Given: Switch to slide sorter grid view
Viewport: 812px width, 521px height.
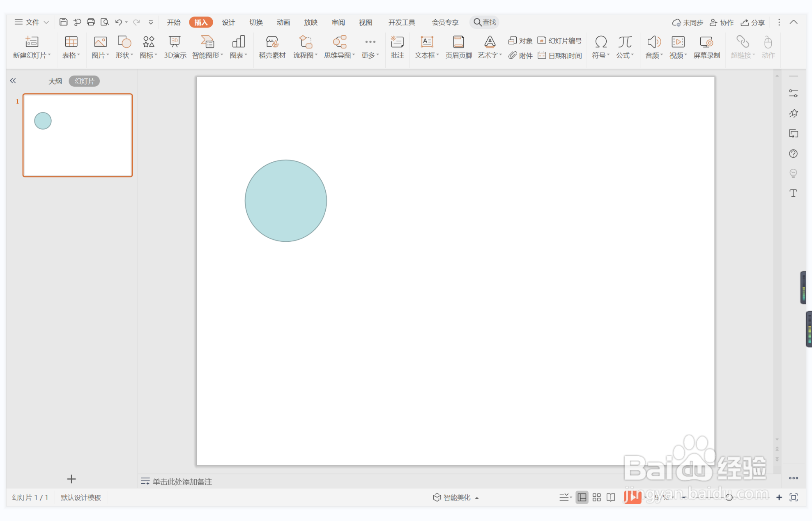Looking at the screenshot, I should tap(596, 497).
